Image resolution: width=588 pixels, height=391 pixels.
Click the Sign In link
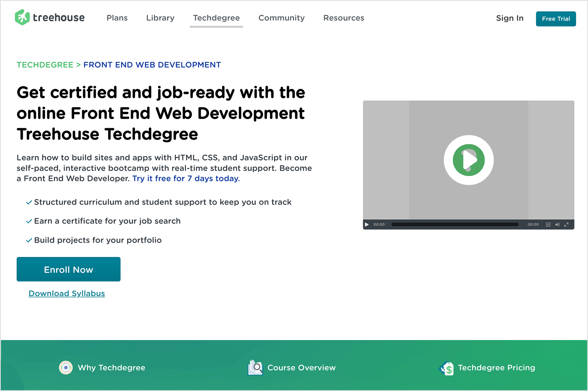coord(510,18)
